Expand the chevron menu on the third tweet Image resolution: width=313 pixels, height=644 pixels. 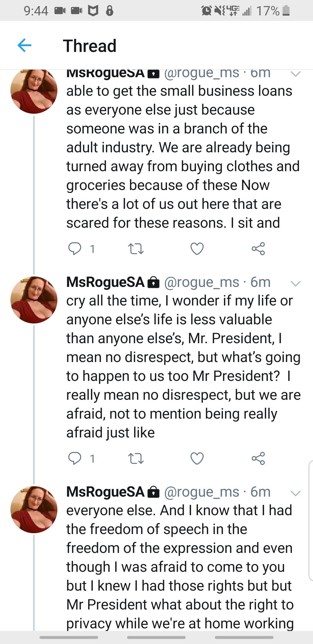tap(295, 493)
